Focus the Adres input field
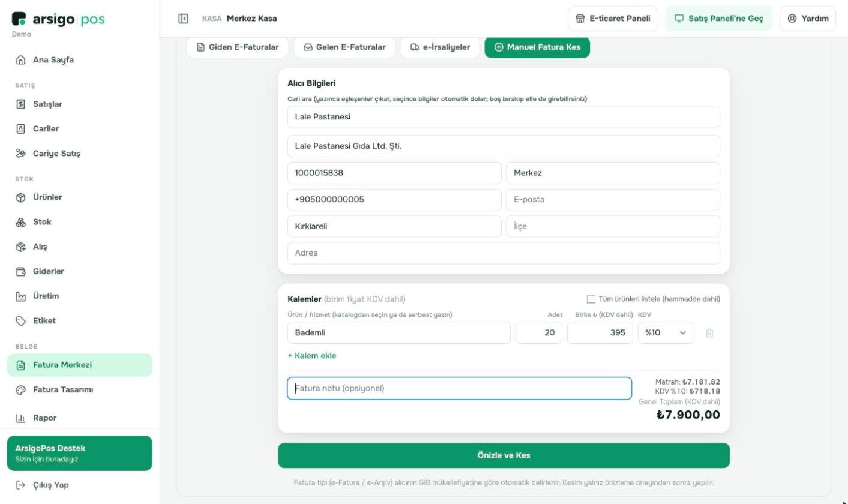 point(504,253)
